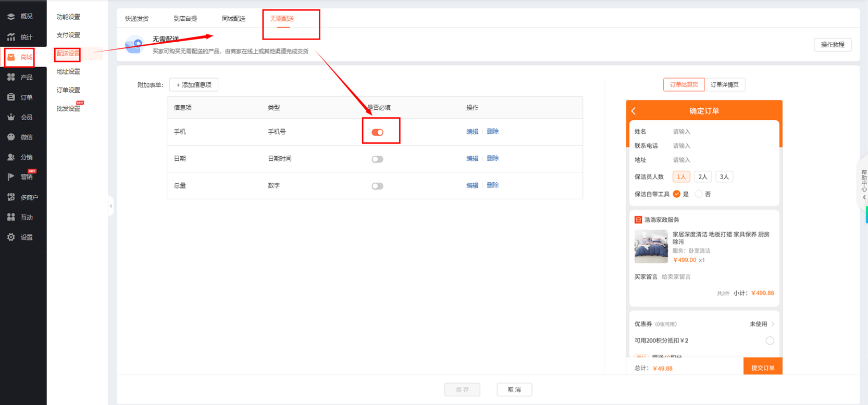Open 功能设置 in the submenu
Viewport: 868px width, 405px height.
pos(68,17)
